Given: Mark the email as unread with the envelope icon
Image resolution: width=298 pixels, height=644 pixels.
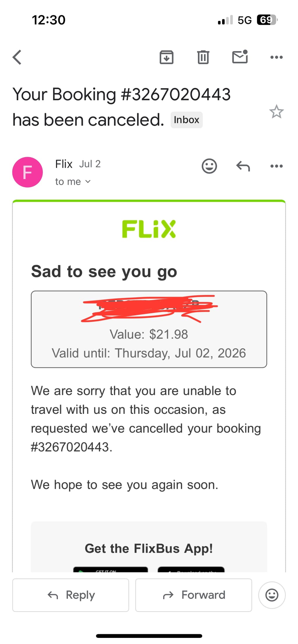Looking at the screenshot, I should tap(240, 56).
